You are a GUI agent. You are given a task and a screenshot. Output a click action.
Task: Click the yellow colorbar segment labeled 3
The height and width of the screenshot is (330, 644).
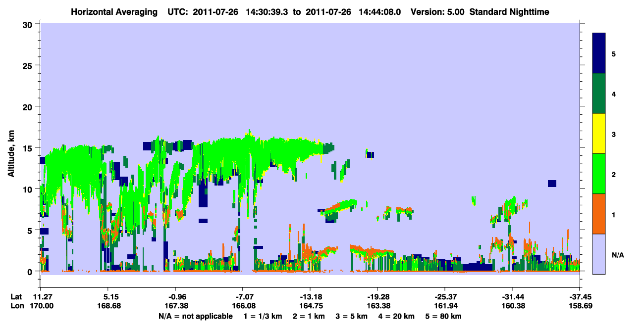click(x=599, y=134)
